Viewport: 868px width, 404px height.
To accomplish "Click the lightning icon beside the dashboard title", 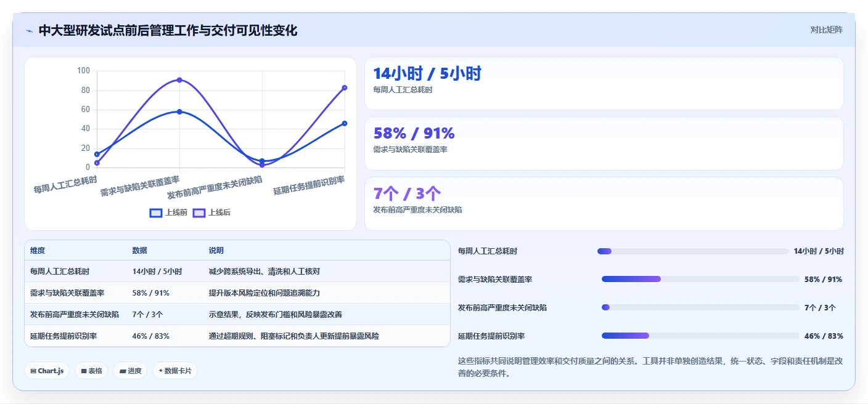I will point(30,30).
